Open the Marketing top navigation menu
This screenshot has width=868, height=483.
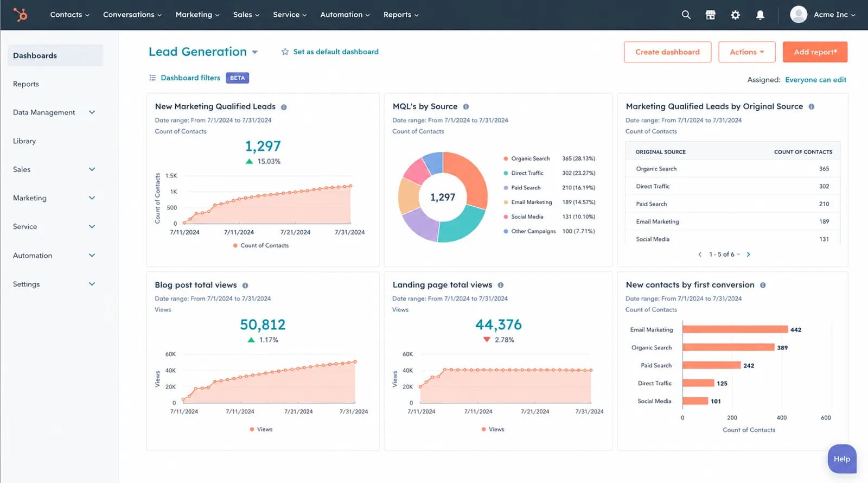197,15
